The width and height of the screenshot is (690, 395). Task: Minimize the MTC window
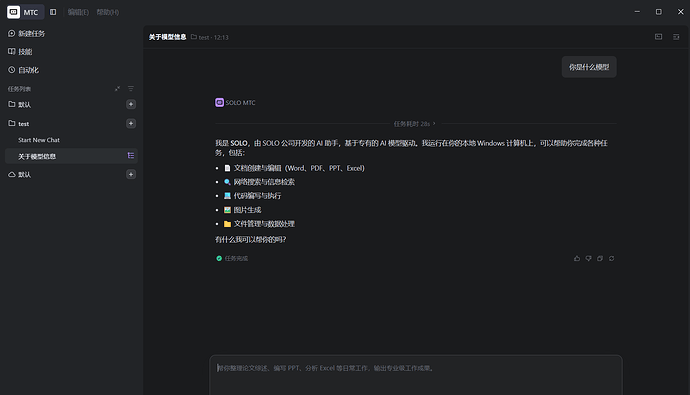[x=637, y=12]
